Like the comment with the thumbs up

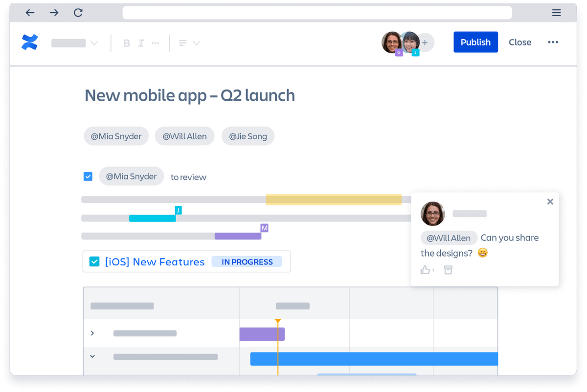coord(426,270)
